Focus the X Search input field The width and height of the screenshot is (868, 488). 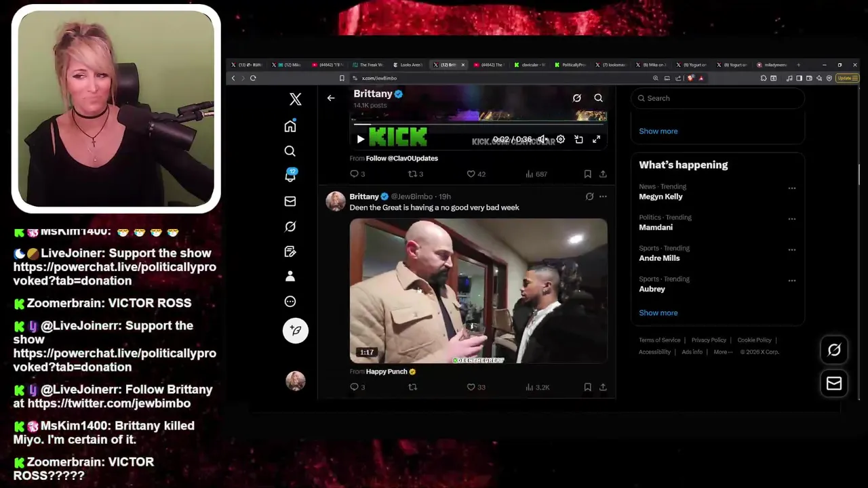tap(717, 98)
